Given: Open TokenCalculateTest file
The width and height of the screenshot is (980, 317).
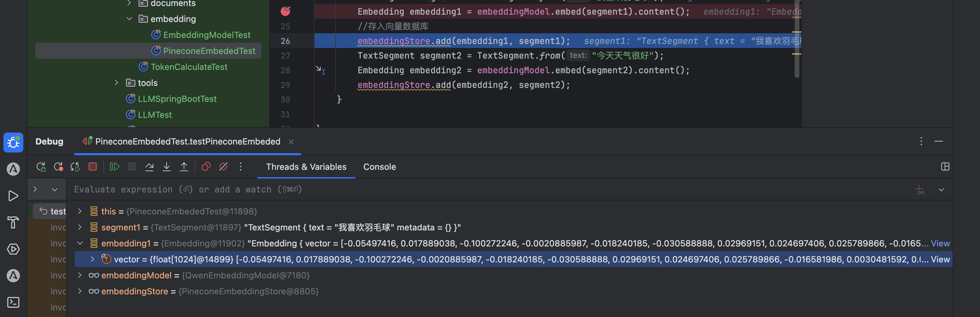Looking at the screenshot, I should pyautogui.click(x=189, y=67).
